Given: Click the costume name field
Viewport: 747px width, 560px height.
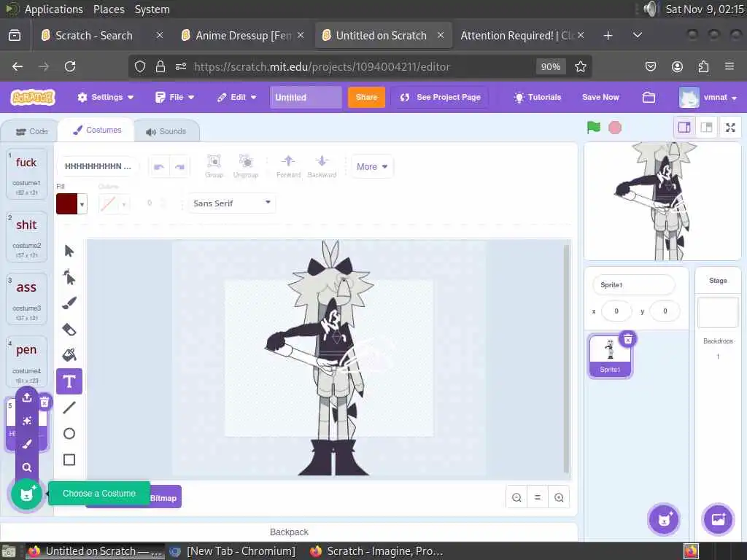Looking at the screenshot, I should [x=97, y=167].
